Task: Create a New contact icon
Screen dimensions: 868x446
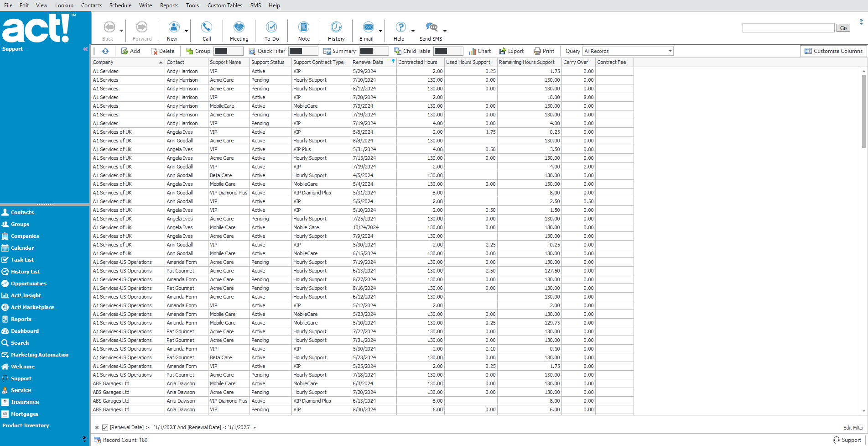Action: [x=174, y=27]
